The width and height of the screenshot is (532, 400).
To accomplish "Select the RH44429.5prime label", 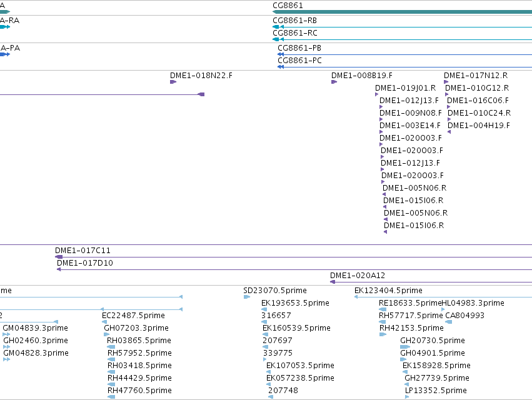I will coord(139,378).
